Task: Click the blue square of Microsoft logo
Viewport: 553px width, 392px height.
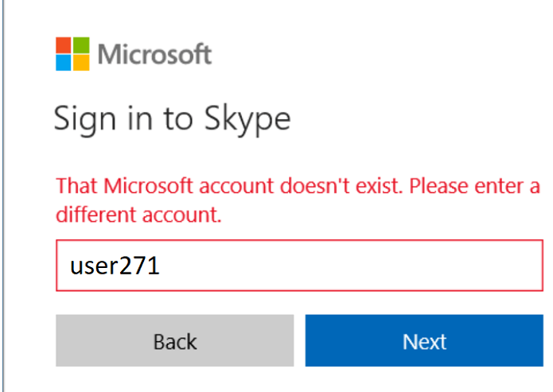Action: point(64,64)
